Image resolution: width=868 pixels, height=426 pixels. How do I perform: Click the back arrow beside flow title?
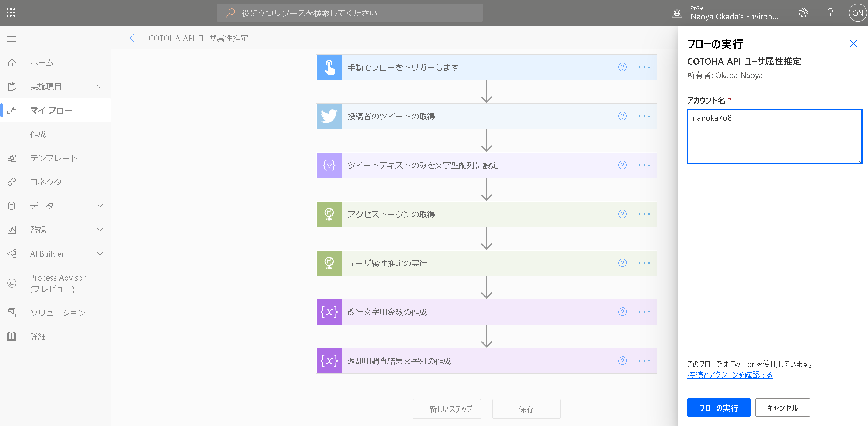134,38
